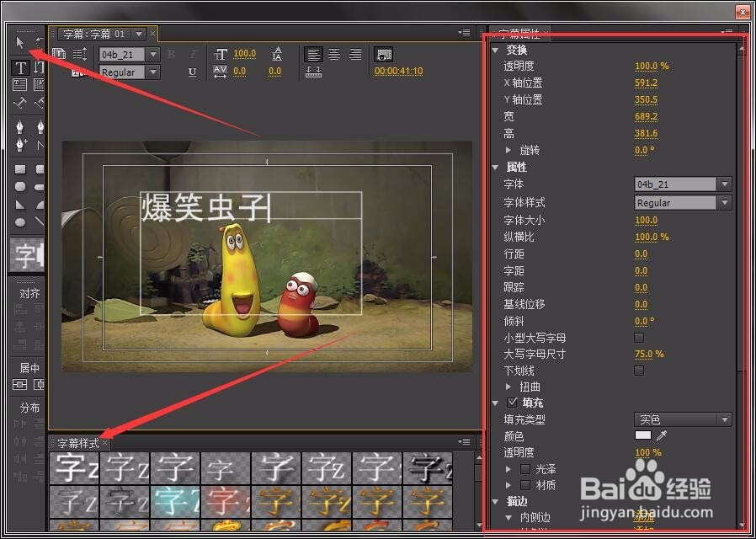Collapse the 描边 section
This screenshot has height=539, width=756.
pyautogui.click(x=496, y=501)
